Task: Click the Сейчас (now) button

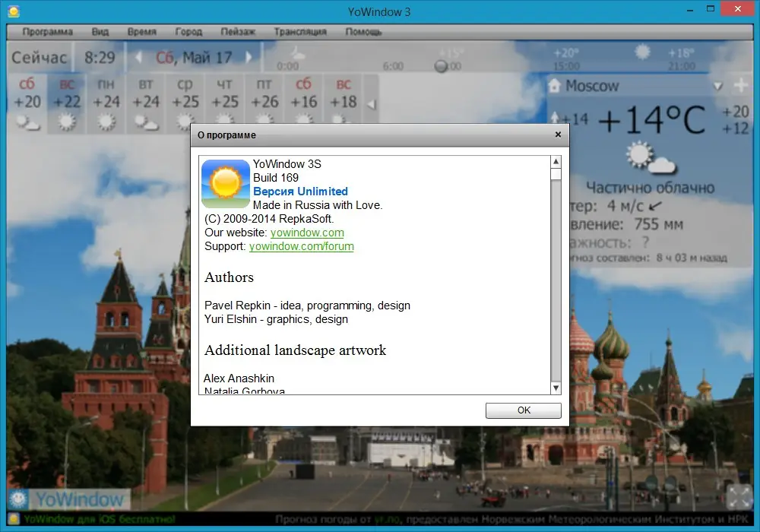Action: pyautogui.click(x=40, y=57)
